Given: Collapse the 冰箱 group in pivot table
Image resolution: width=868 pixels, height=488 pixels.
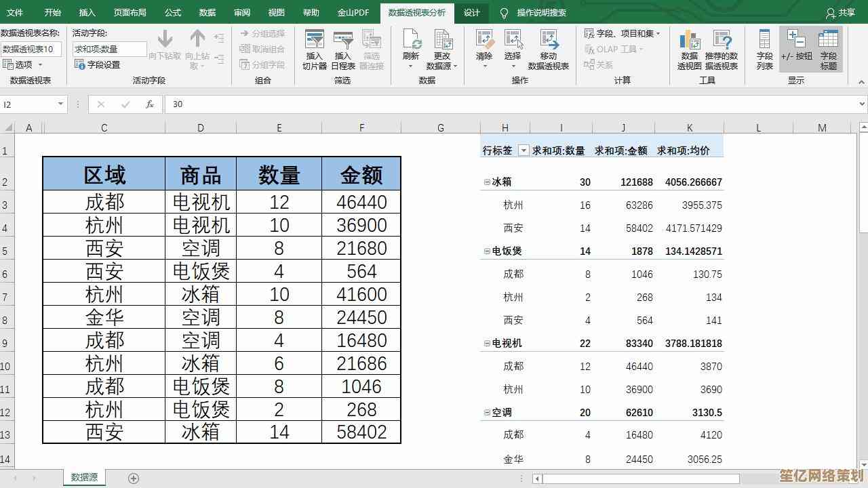Looking at the screenshot, I should (x=487, y=182).
